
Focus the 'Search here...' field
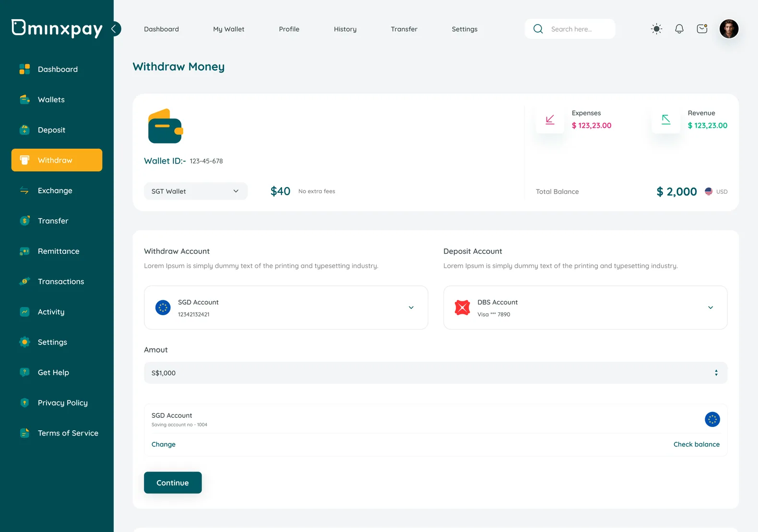click(570, 29)
